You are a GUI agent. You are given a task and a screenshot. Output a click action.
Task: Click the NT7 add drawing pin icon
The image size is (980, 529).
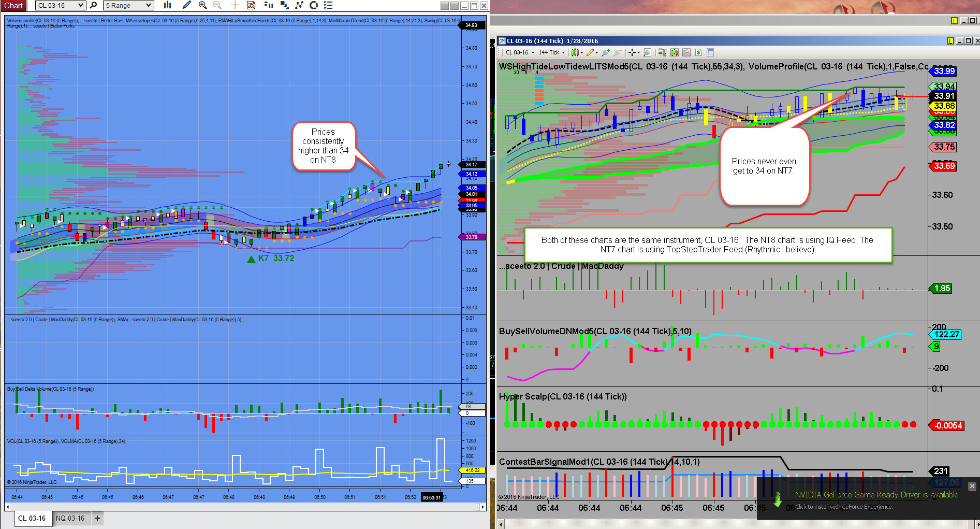(605, 52)
